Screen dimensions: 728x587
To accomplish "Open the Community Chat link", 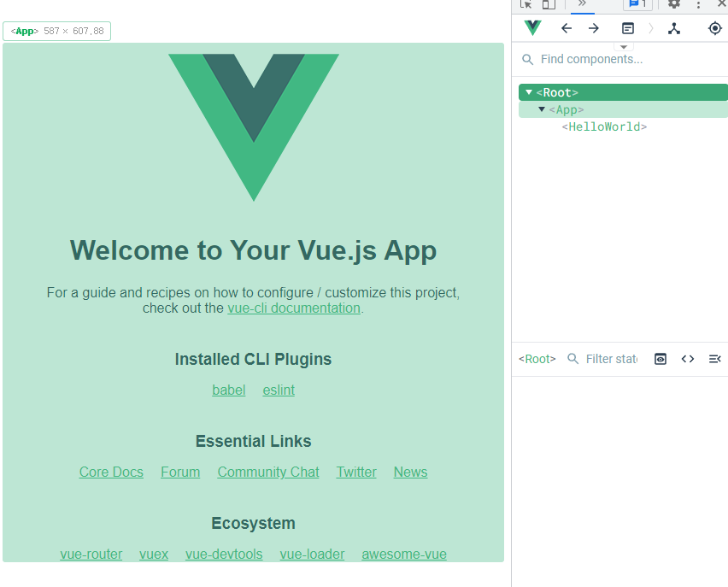I will (x=268, y=472).
